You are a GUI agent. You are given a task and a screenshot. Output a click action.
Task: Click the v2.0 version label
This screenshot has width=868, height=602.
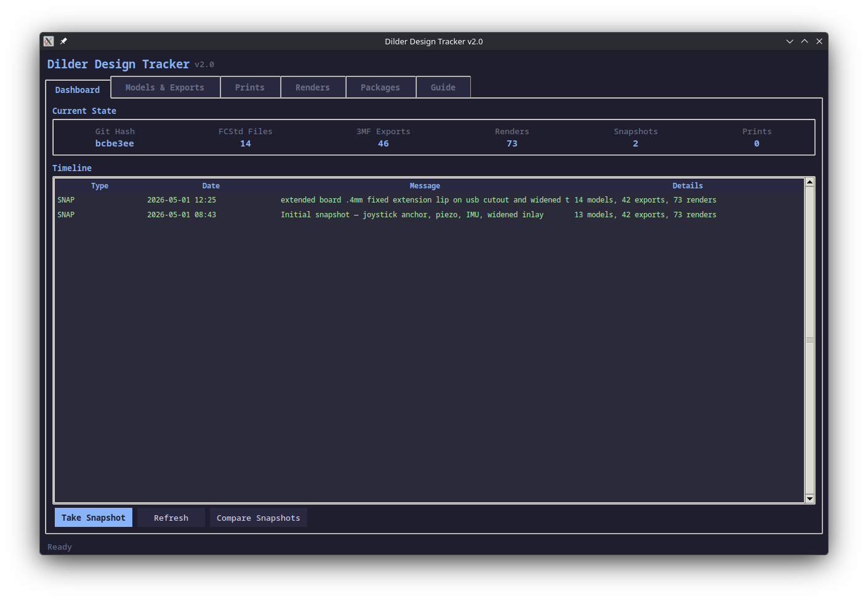pos(204,65)
